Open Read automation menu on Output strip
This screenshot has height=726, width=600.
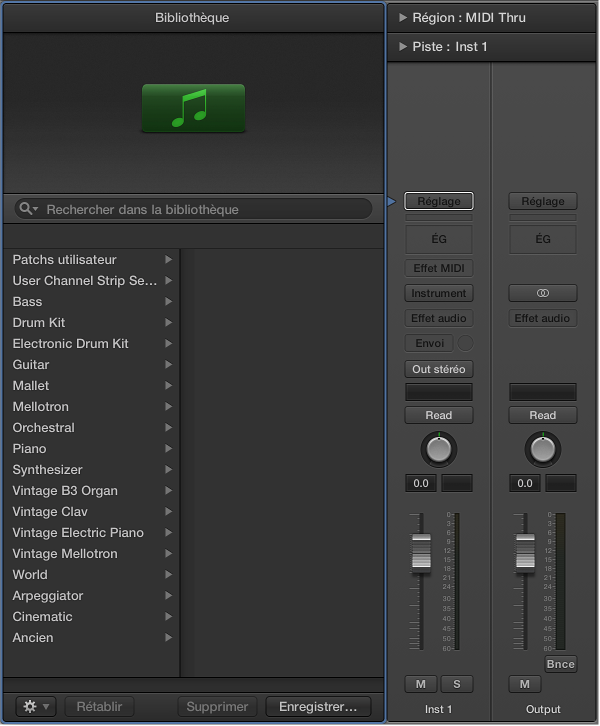[x=543, y=415]
